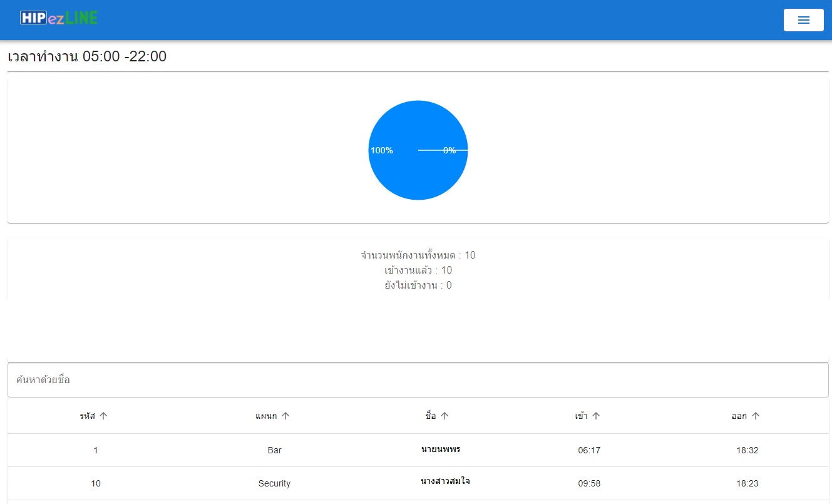Click the เวลาทำงาน 05:00 -22:00 heading
This screenshot has height=504, width=832.
coord(87,56)
